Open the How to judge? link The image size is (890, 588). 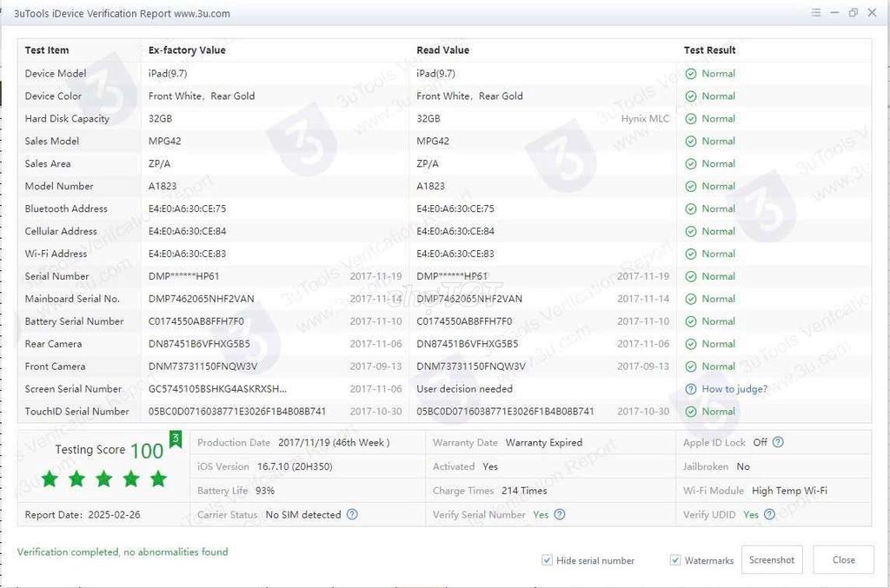point(734,389)
